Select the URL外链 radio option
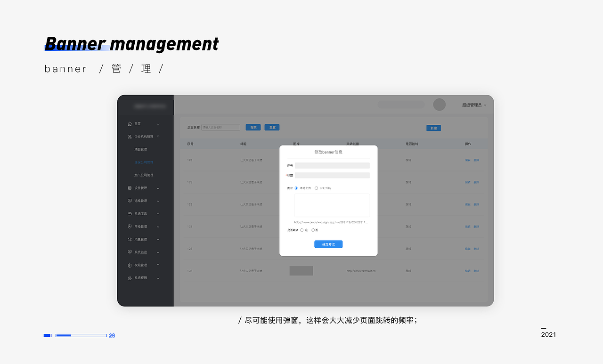603x364 pixels. point(316,188)
